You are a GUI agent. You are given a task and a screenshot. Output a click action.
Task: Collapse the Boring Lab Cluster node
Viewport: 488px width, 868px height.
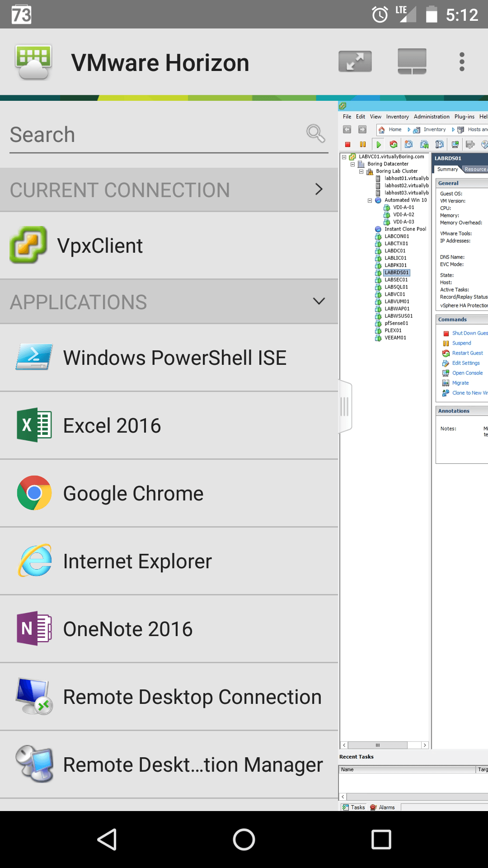pos(361,171)
